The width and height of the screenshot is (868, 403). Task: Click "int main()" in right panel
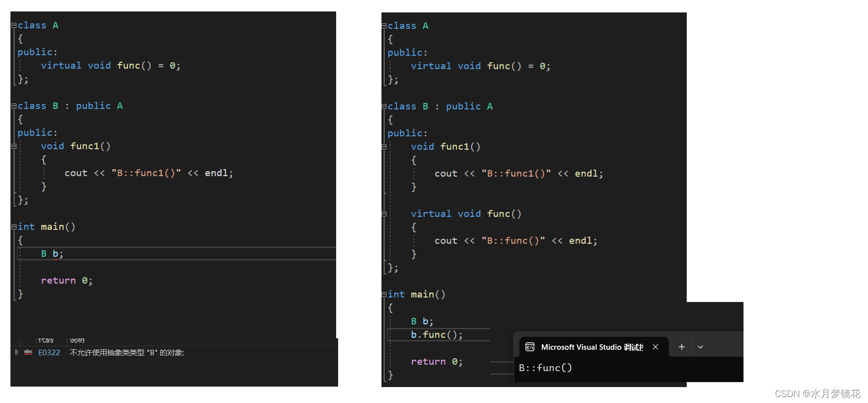click(x=417, y=295)
